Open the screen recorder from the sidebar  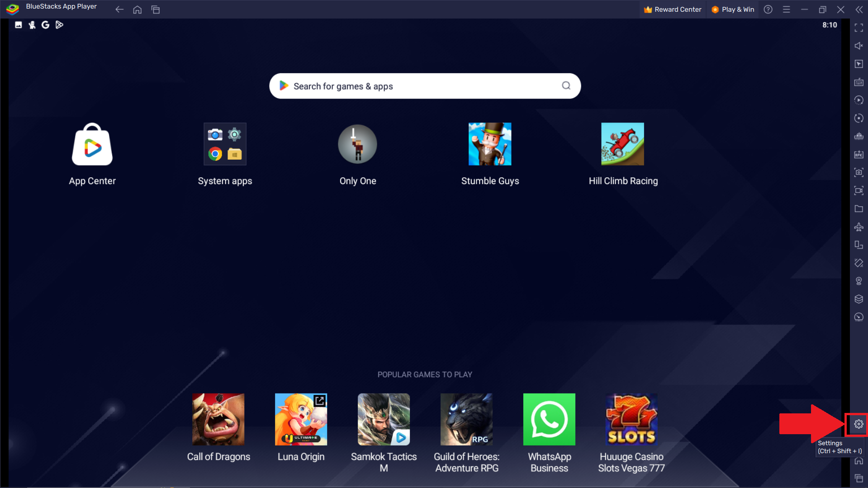pyautogui.click(x=859, y=190)
